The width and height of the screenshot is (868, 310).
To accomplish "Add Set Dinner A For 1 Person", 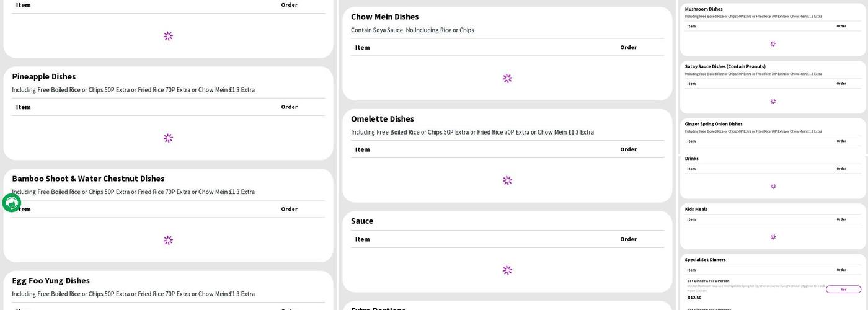I will pos(843,290).
